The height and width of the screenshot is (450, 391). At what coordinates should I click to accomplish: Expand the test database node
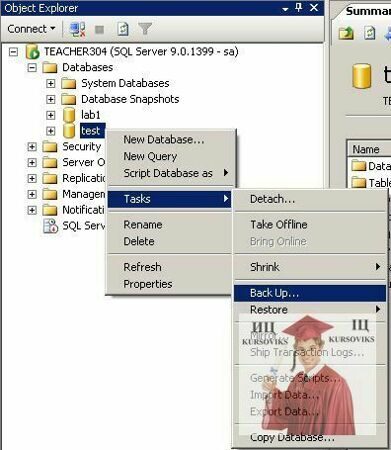tap(50, 131)
